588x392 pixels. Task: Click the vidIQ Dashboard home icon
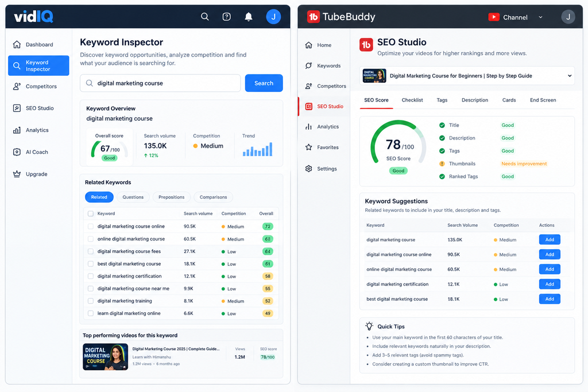point(17,45)
